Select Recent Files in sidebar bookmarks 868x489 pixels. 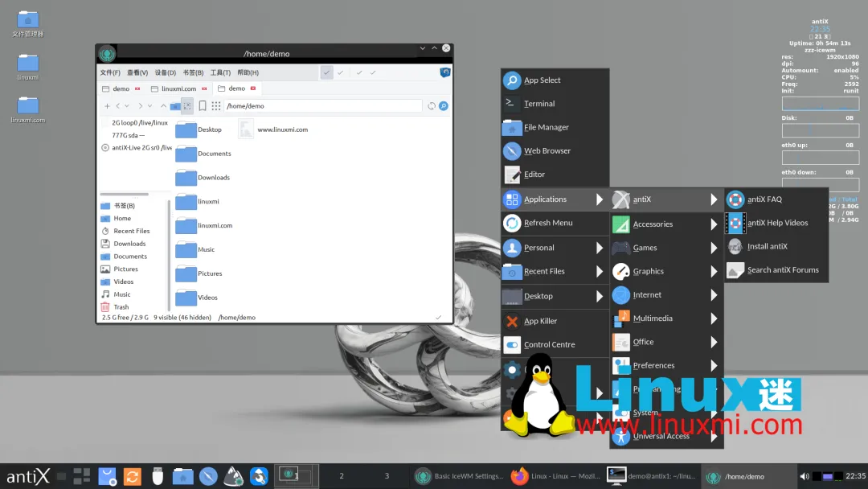tap(131, 231)
